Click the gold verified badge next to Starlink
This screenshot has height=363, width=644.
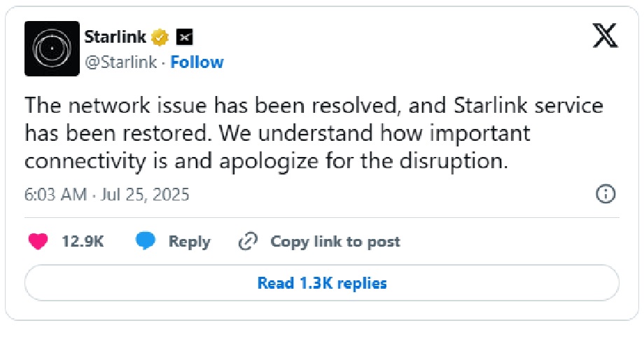(x=161, y=36)
